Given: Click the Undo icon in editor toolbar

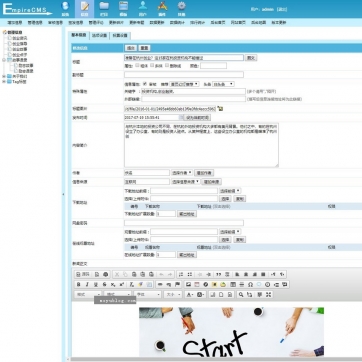Looking at the screenshot, I should 161,274.
